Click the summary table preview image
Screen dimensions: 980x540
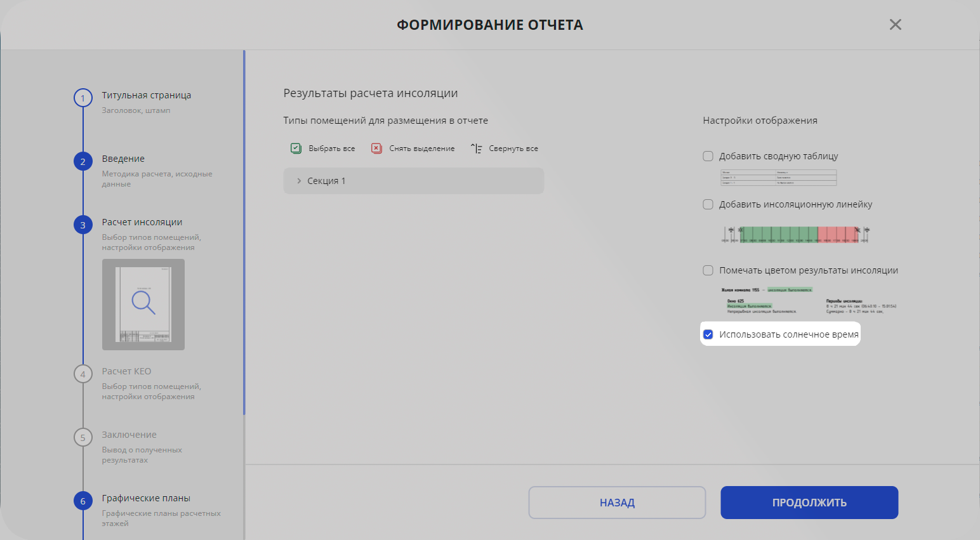(778, 177)
